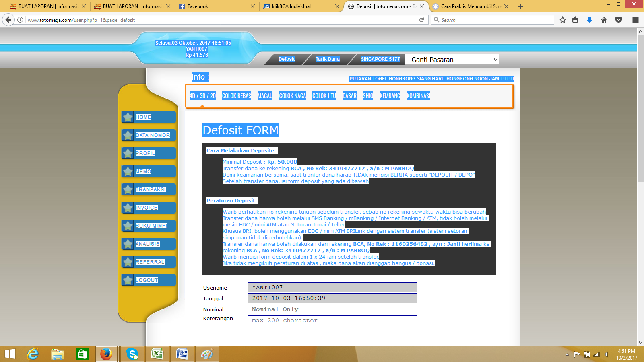Open TRANSAKSI in the sidebar

point(151,189)
